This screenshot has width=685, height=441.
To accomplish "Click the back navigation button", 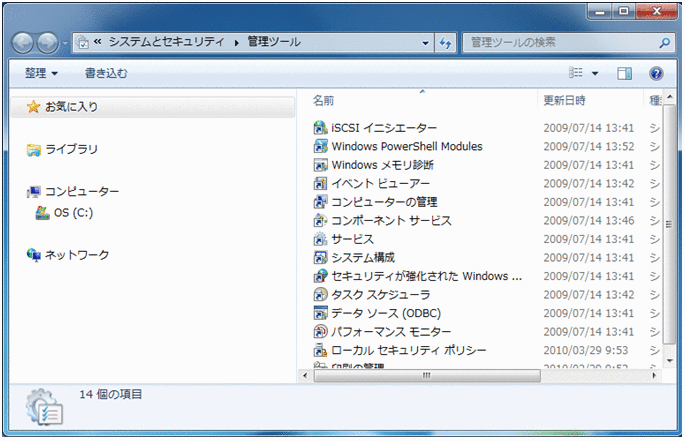I will 23,43.
